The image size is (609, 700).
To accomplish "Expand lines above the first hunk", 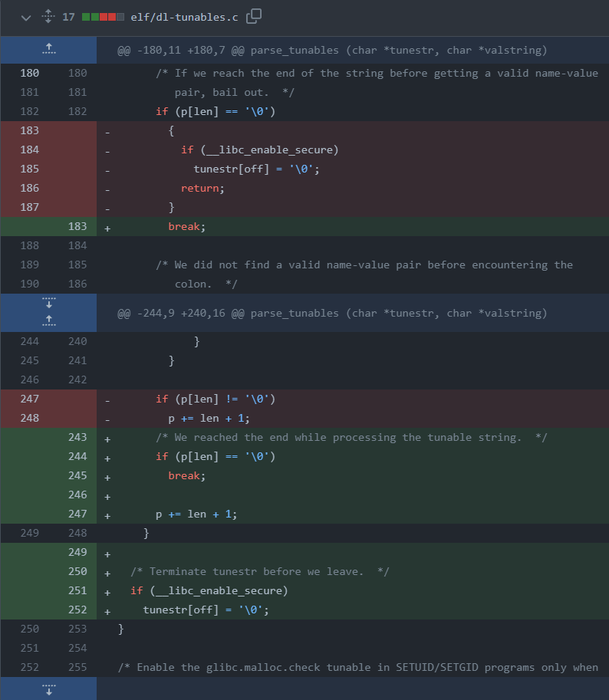I will [x=48, y=50].
